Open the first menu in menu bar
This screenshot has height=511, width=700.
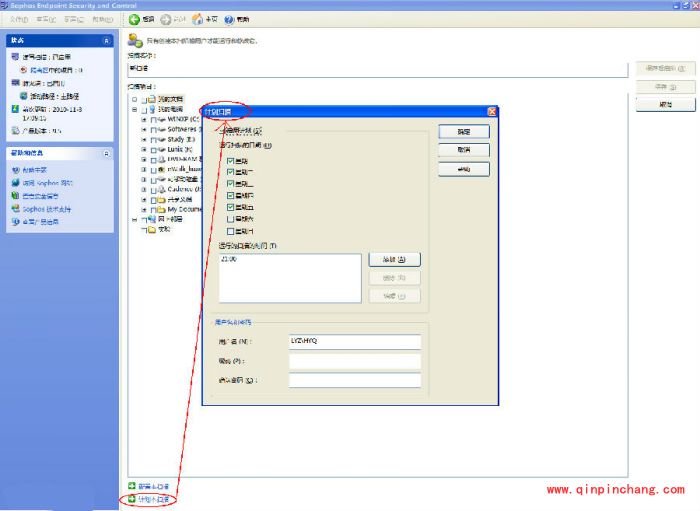coord(19,19)
